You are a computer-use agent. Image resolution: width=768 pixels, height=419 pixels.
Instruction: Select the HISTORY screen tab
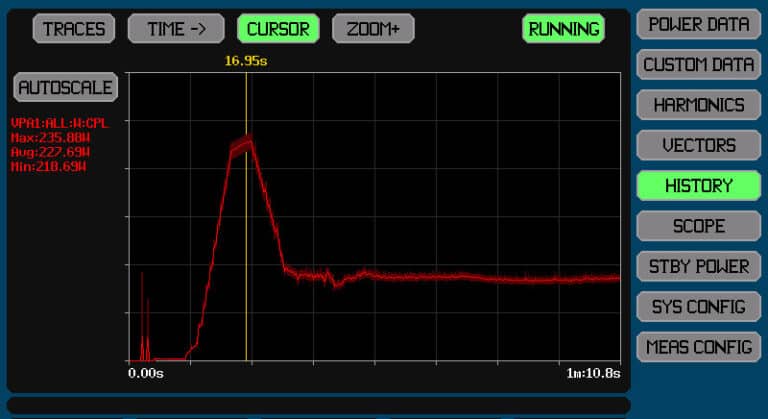(x=699, y=186)
